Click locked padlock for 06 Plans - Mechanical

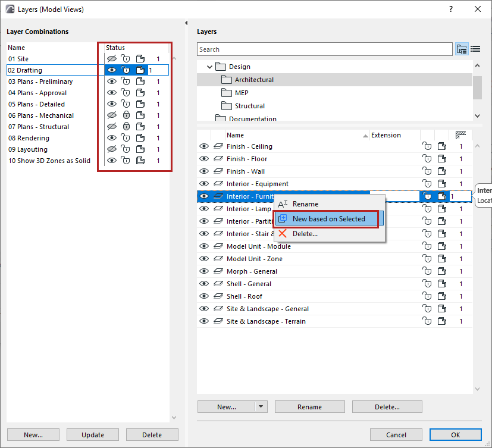tap(126, 115)
